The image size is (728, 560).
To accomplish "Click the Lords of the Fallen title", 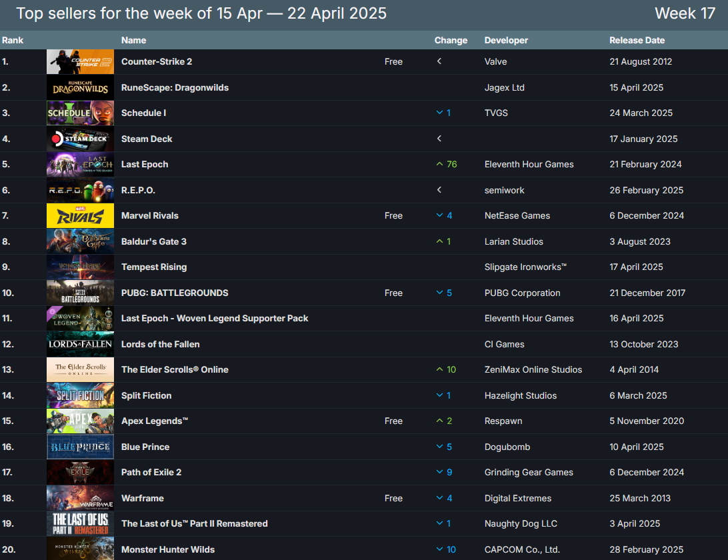I will click(161, 344).
